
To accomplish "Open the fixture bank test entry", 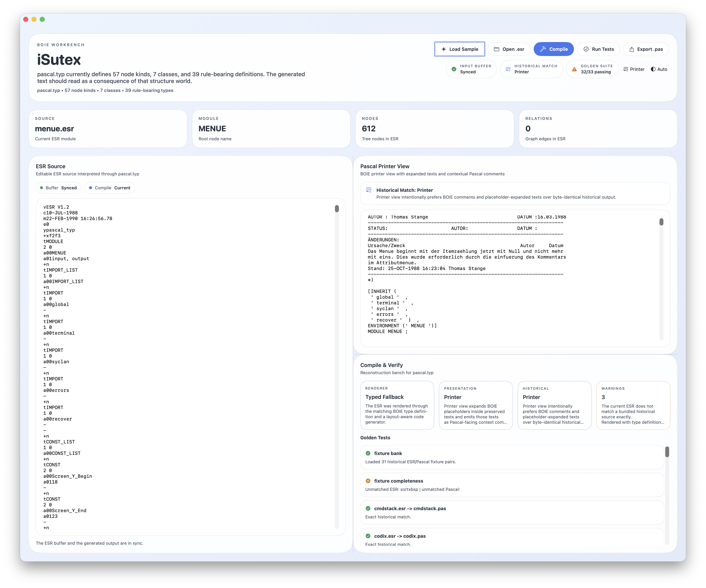I will [x=512, y=457].
